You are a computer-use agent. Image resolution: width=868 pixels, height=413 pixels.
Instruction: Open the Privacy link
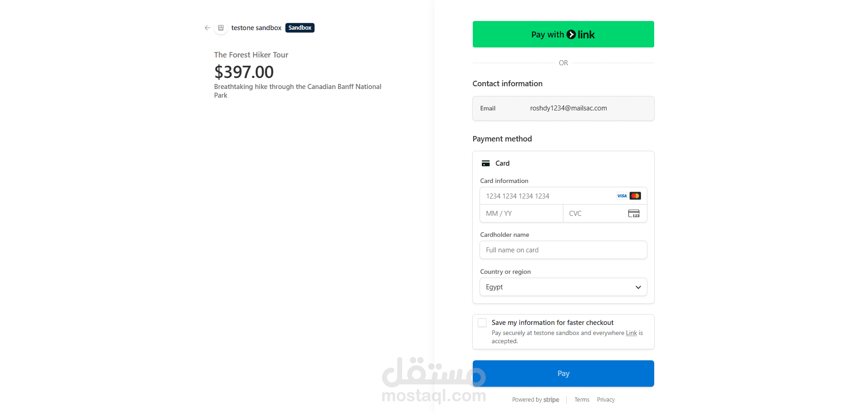[606, 400]
